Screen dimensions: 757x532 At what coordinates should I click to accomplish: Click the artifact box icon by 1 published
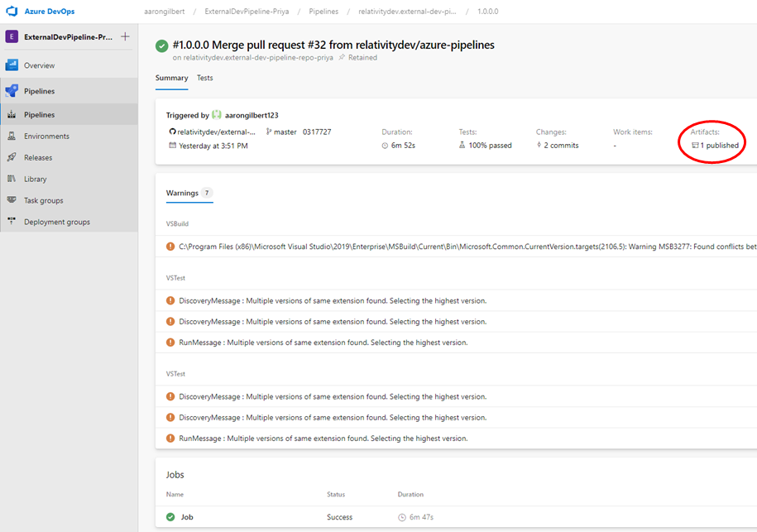pyautogui.click(x=695, y=145)
